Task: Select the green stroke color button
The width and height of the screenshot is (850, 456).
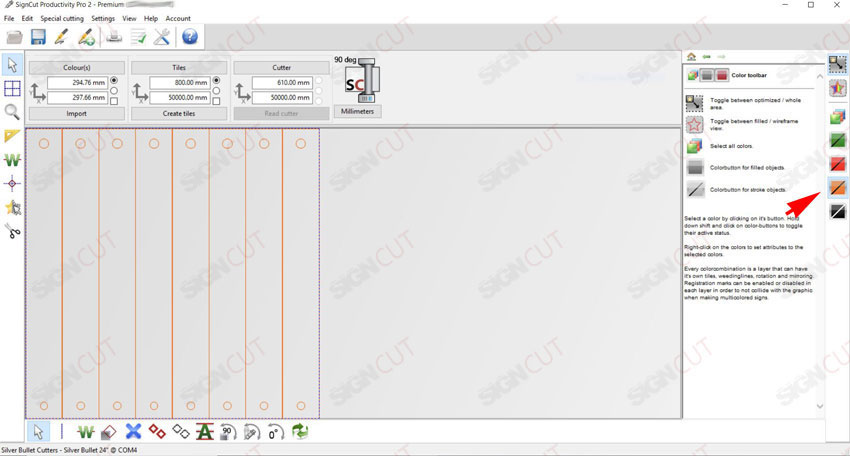Action: pos(838,140)
